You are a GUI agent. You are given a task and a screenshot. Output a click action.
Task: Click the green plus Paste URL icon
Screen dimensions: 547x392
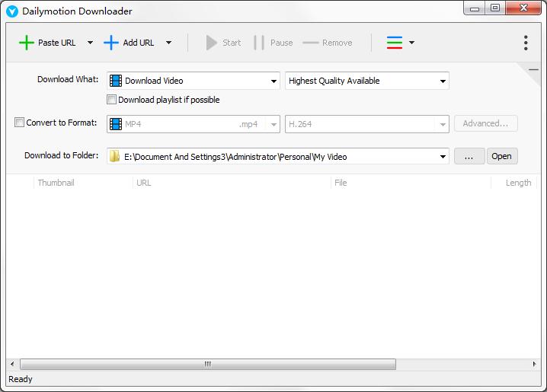[27, 43]
